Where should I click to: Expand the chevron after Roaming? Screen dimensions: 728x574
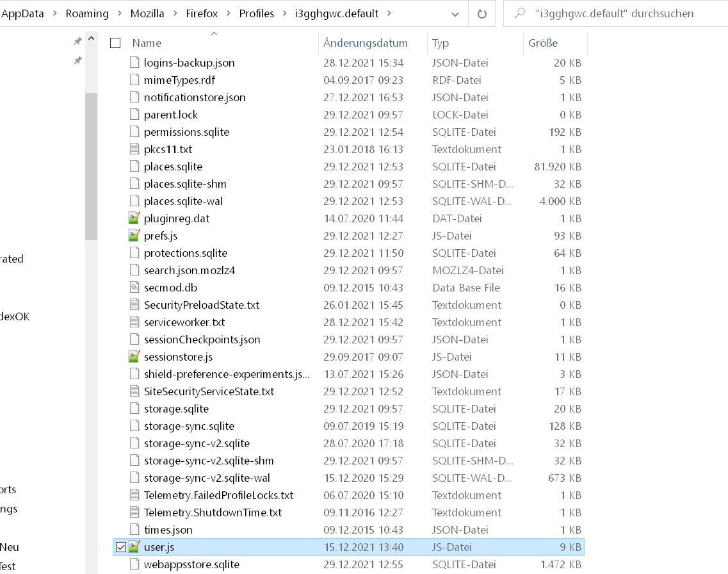(119, 13)
